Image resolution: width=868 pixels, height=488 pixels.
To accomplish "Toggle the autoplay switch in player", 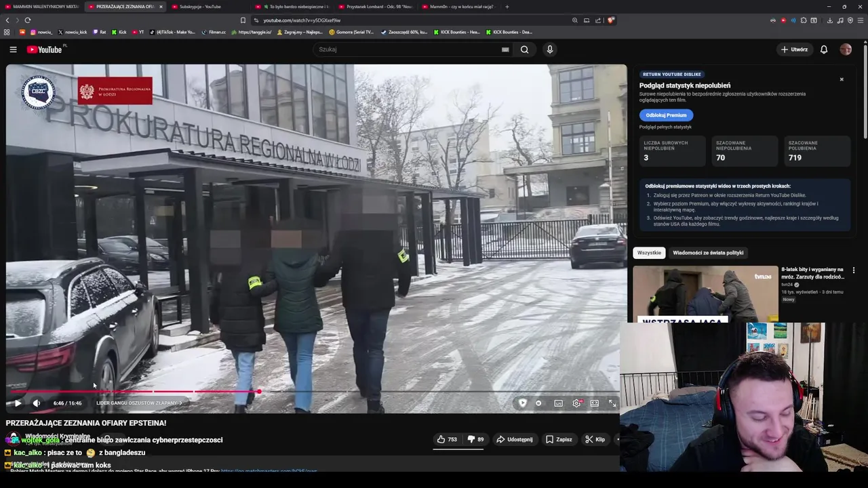I will coord(539,403).
